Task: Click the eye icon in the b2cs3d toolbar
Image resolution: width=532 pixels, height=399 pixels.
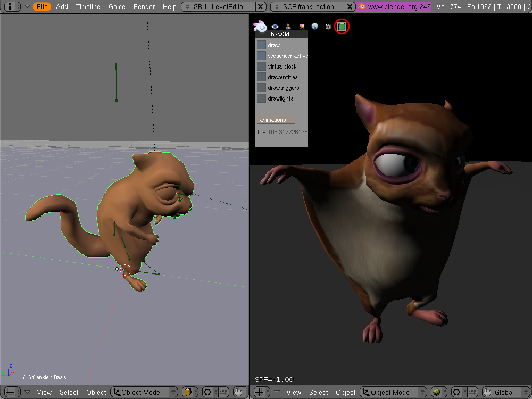Action: pyautogui.click(x=275, y=27)
